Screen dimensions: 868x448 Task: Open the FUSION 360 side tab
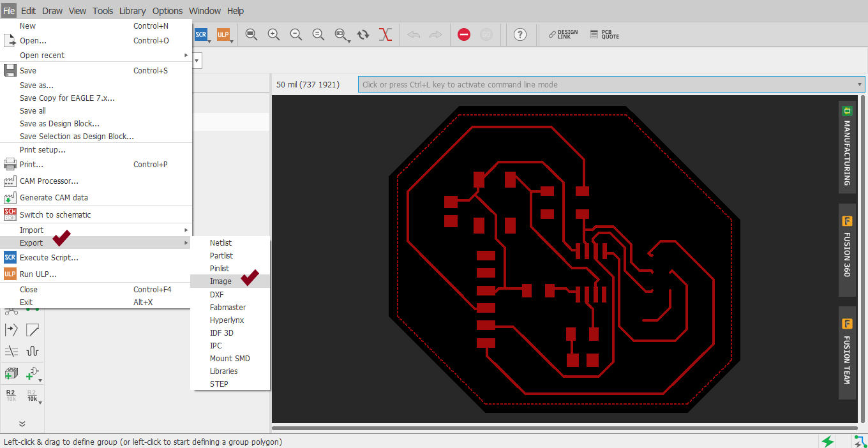coord(847,250)
